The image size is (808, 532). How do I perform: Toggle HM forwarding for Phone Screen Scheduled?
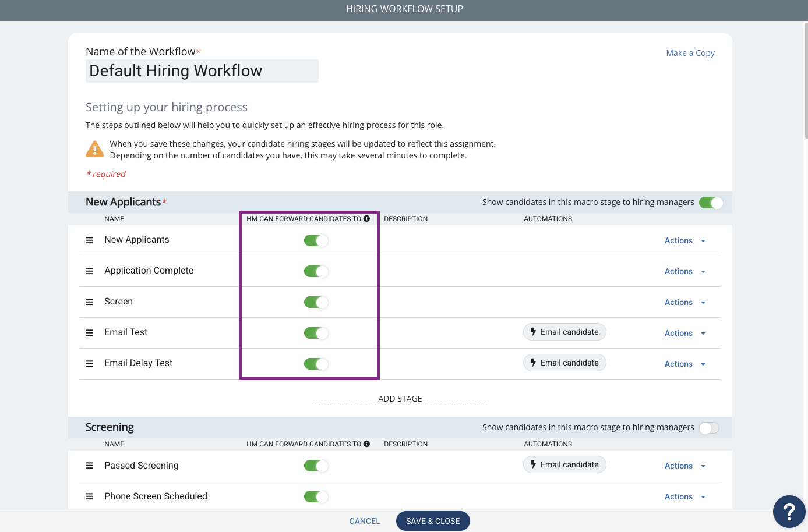(x=316, y=496)
